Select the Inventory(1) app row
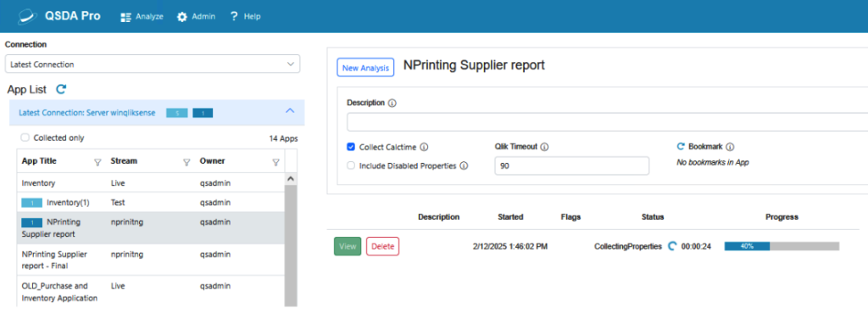 151,202
